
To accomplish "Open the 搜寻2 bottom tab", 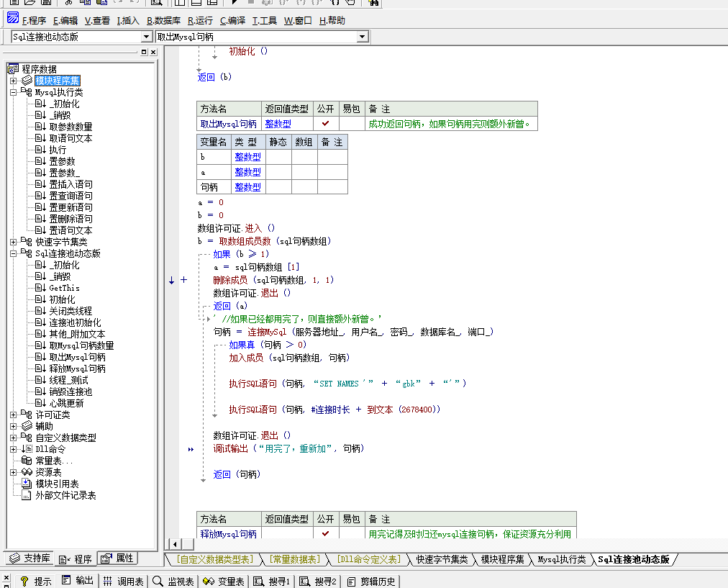I will 317,581.
